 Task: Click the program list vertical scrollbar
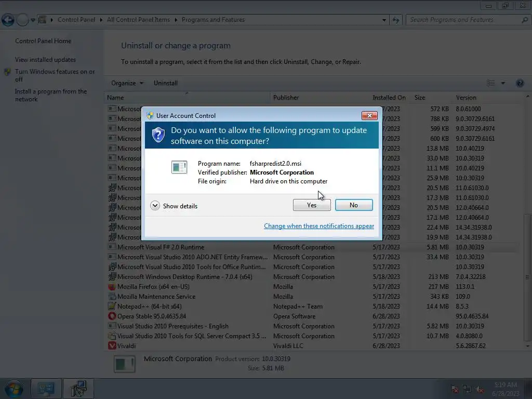click(527, 277)
